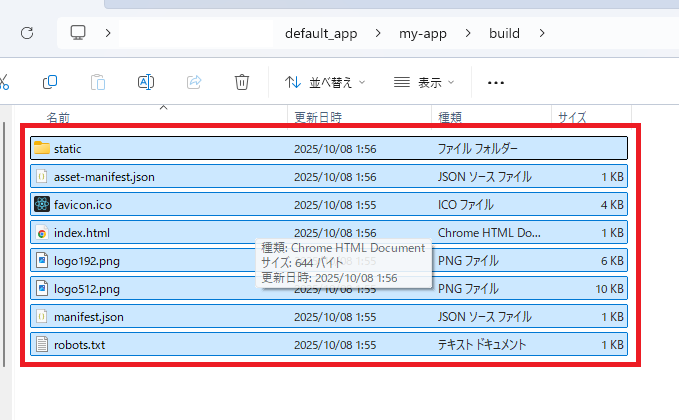679x420 pixels.
Task: Click the Paste clipboard icon
Action: (98, 82)
